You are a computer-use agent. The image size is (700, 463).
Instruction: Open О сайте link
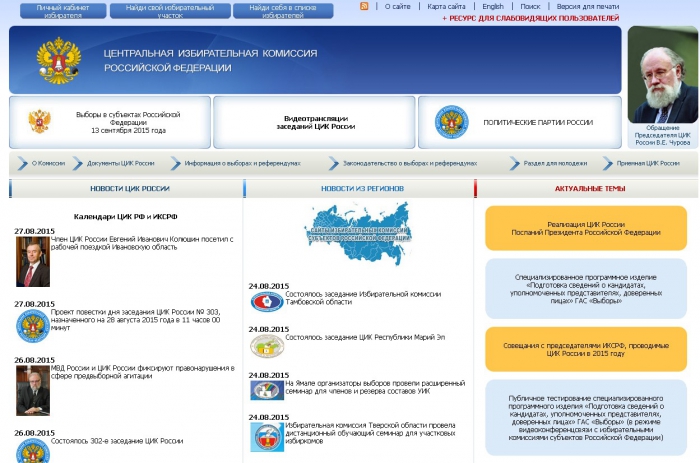click(x=397, y=7)
